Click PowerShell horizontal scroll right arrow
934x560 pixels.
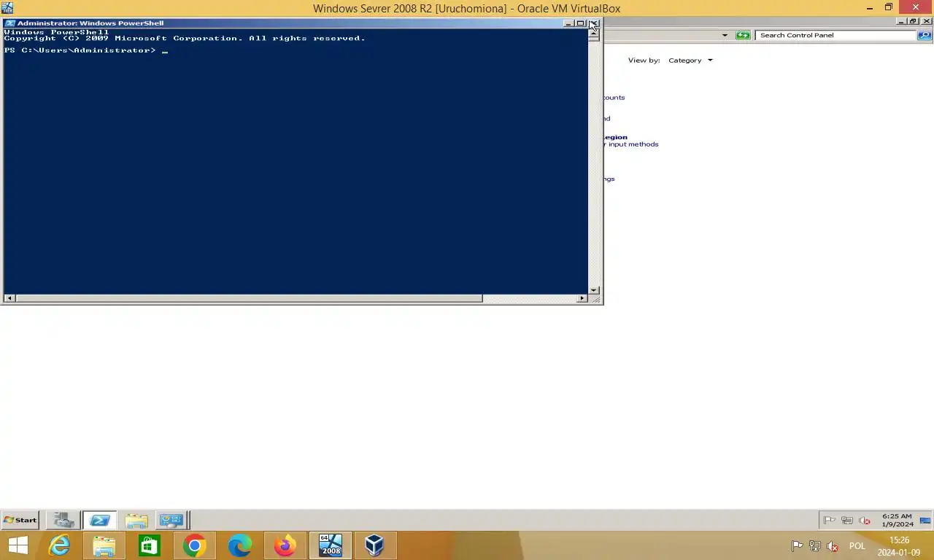coord(582,298)
